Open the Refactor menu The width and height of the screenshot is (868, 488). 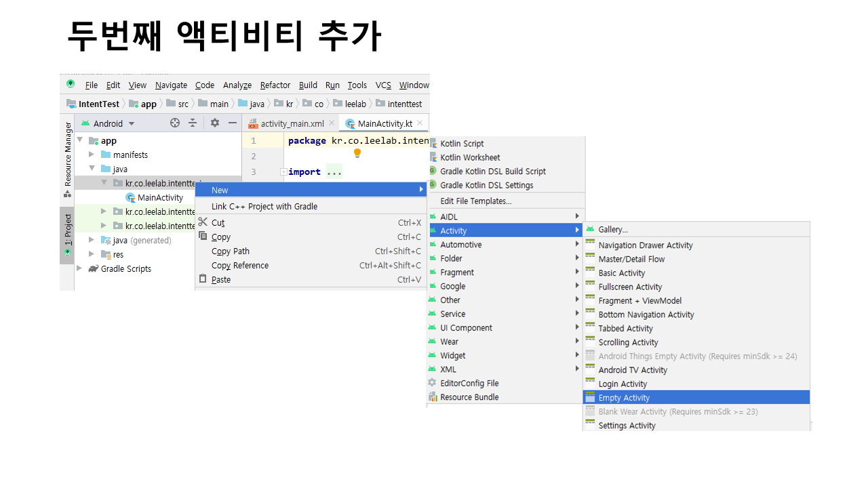click(x=275, y=85)
